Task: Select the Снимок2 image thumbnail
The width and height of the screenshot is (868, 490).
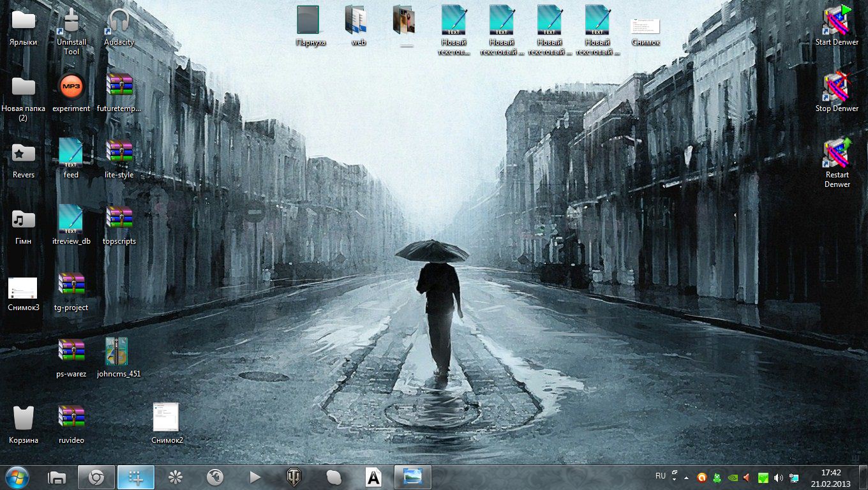Action: [x=167, y=421]
